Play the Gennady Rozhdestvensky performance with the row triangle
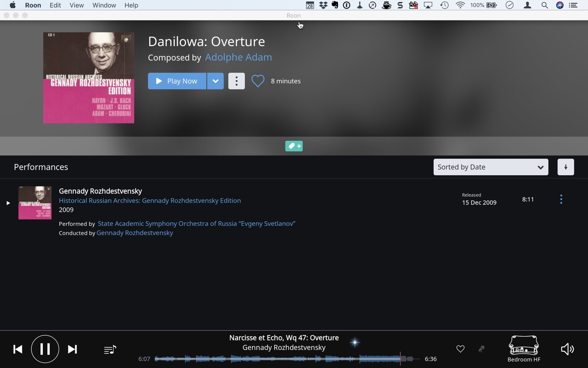 click(8, 203)
